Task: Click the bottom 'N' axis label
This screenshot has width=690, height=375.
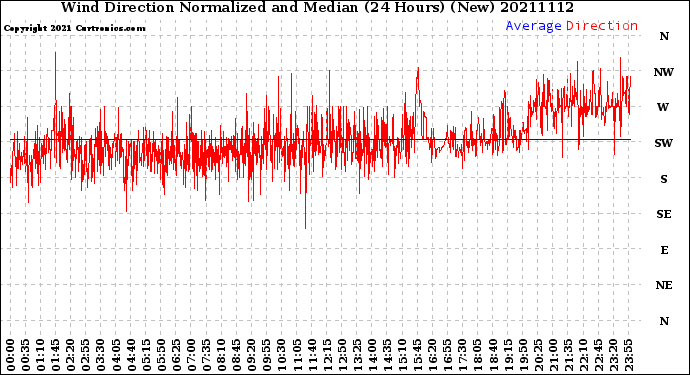Action: click(664, 321)
